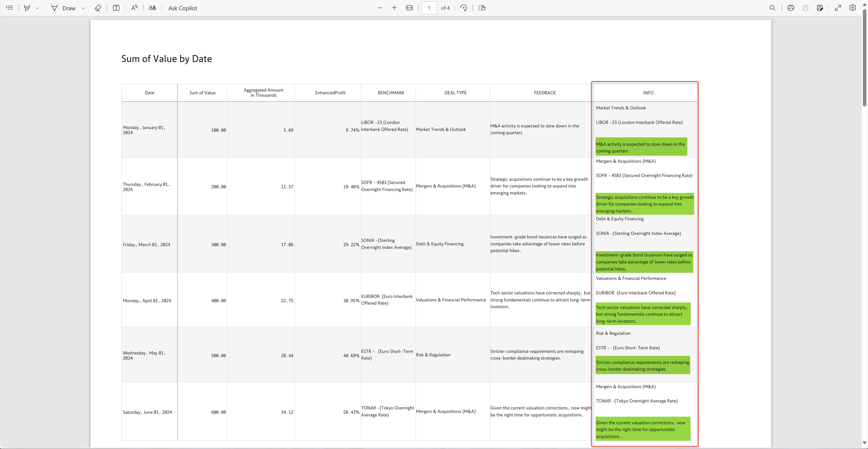Expand the Highlight color dropdown arrow
This screenshot has width=868, height=449.
pos(37,8)
